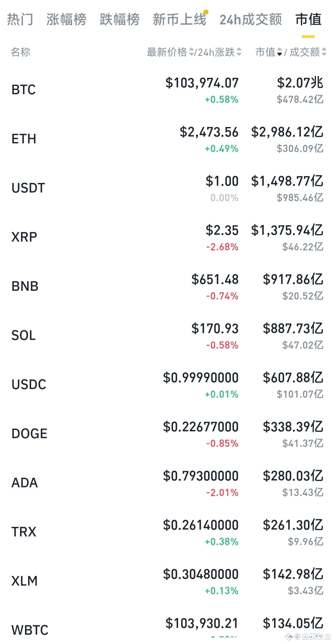This screenshot has width=334, height=644.
Task: Click TRX market cap $261.30亿
Action: click(x=293, y=525)
